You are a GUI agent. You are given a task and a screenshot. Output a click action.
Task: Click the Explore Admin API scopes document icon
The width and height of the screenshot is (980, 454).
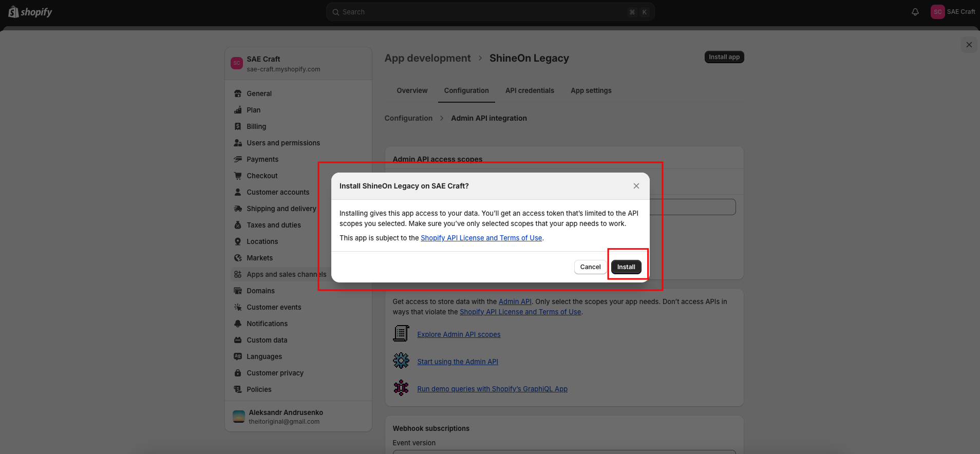coord(401,333)
